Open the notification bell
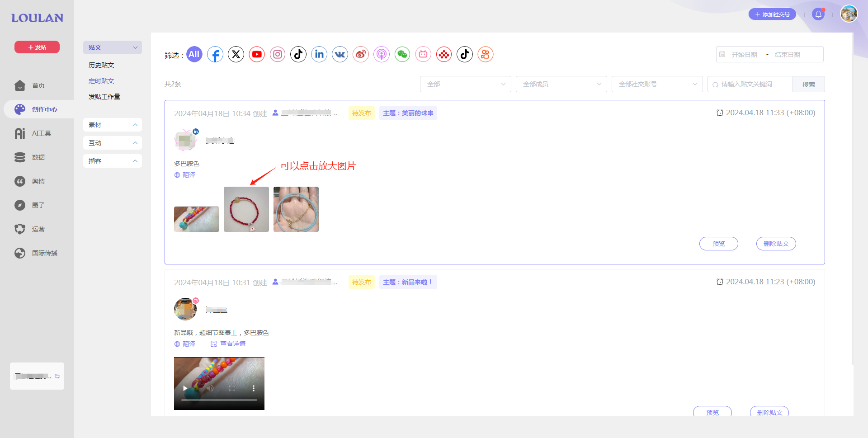 pyautogui.click(x=818, y=14)
